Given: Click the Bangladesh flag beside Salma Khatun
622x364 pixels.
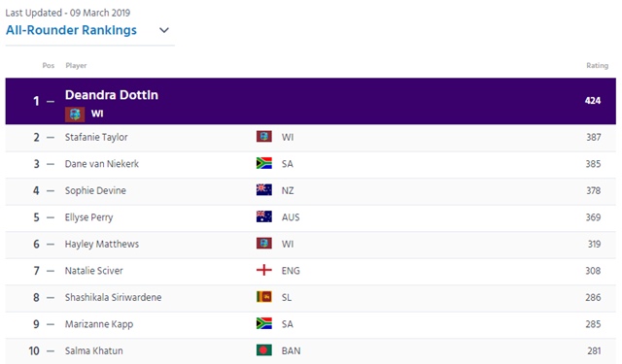Looking at the screenshot, I should [x=264, y=350].
